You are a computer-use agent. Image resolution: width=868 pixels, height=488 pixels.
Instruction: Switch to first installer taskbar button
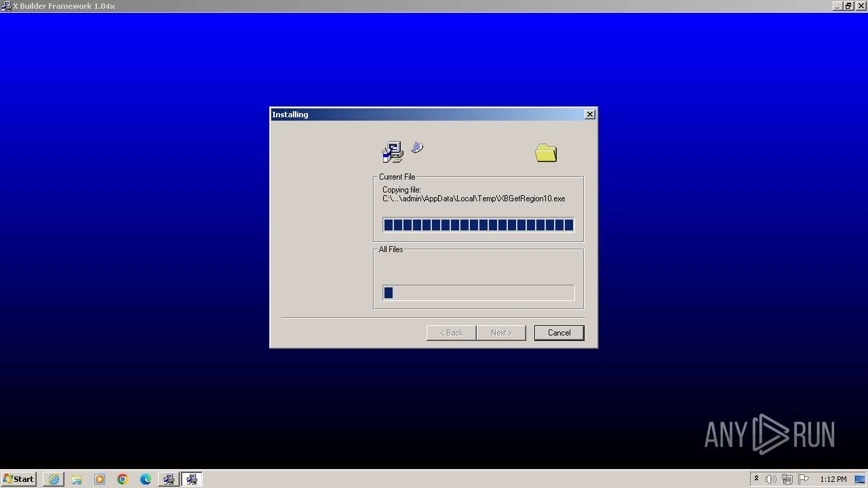pyautogui.click(x=168, y=479)
